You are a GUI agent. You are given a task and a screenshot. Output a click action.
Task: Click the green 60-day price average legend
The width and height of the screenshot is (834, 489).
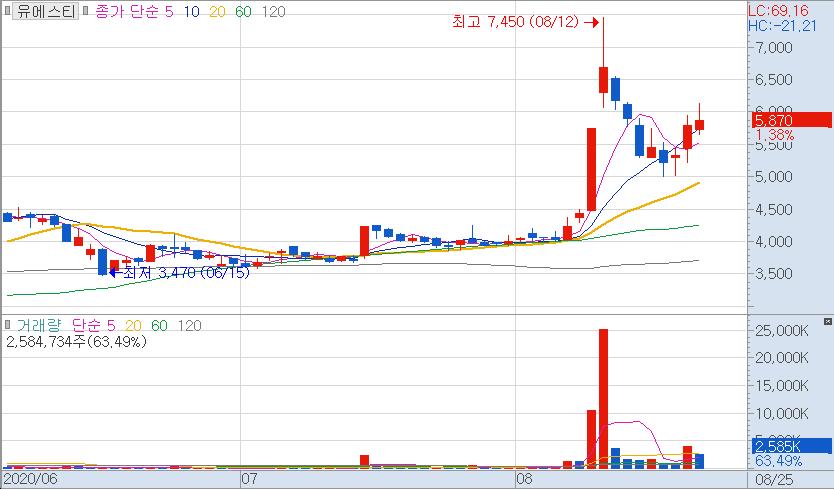243,11
